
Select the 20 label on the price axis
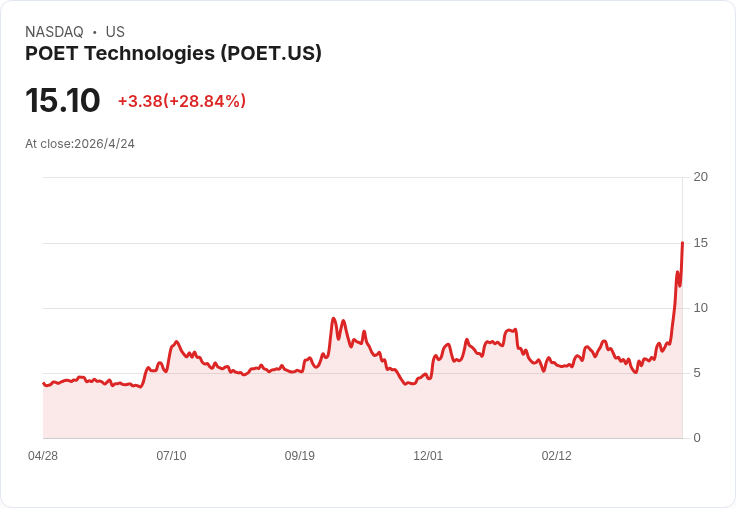coord(700,177)
